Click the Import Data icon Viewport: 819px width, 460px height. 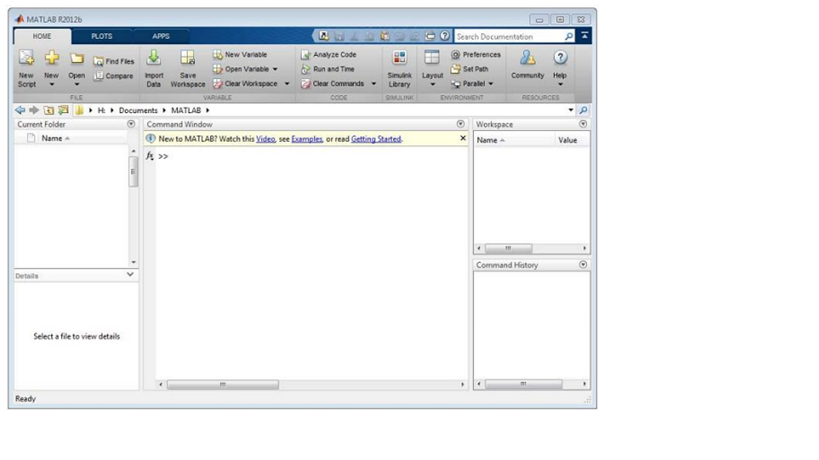(x=154, y=58)
